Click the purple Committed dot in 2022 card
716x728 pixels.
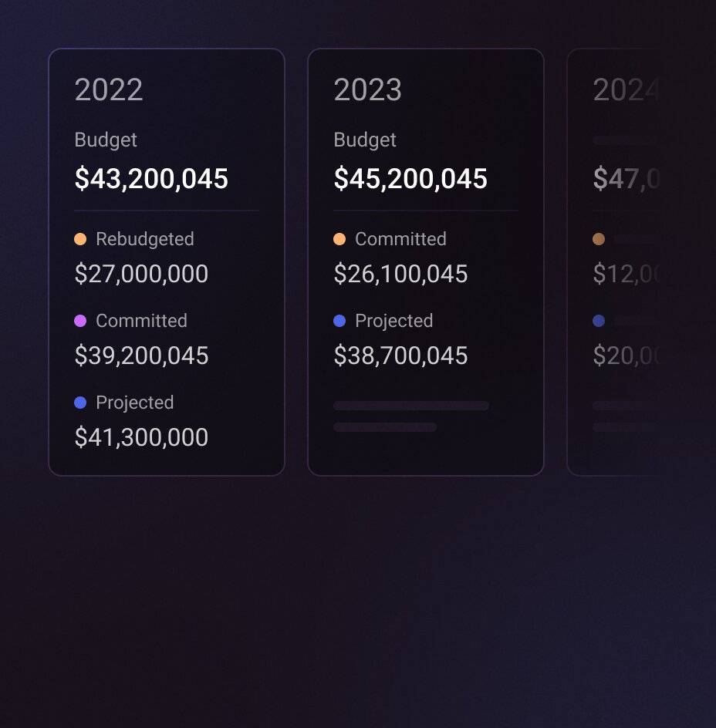[80, 321]
